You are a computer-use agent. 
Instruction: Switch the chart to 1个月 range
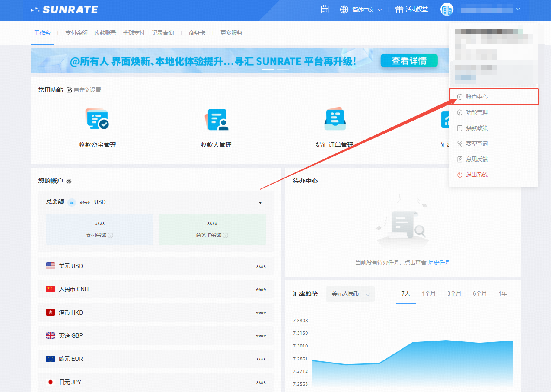pos(429,293)
